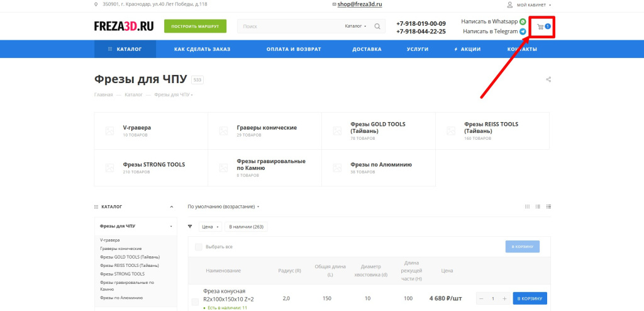Decrease quantity with the minus button
Viewport: 644px width, 311px height.
(x=481, y=298)
